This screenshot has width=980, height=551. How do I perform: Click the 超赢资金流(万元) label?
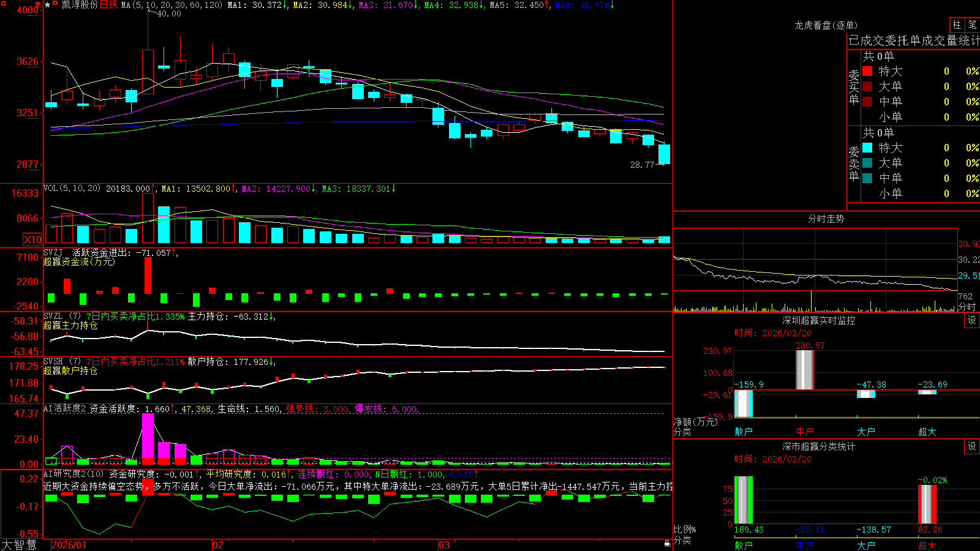79,261
